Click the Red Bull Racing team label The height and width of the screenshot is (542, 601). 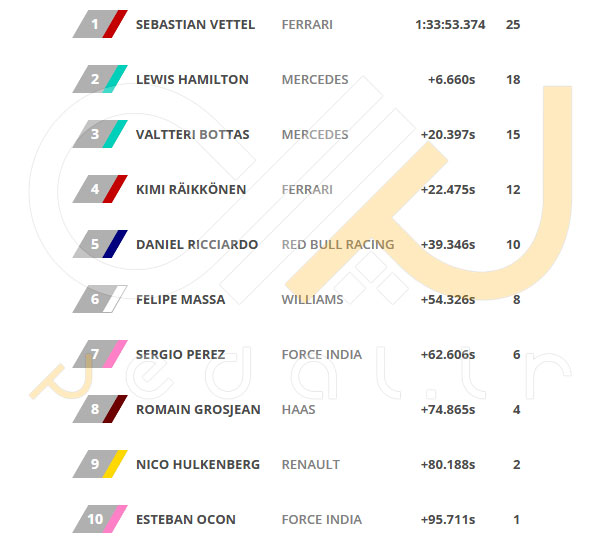338,245
